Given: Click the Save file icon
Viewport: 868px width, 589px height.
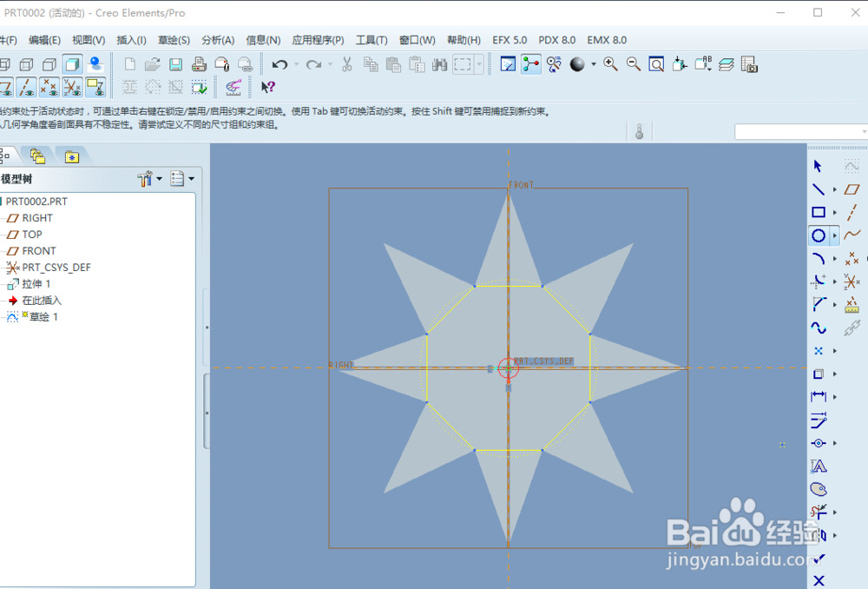Looking at the screenshot, I should 175,65.
